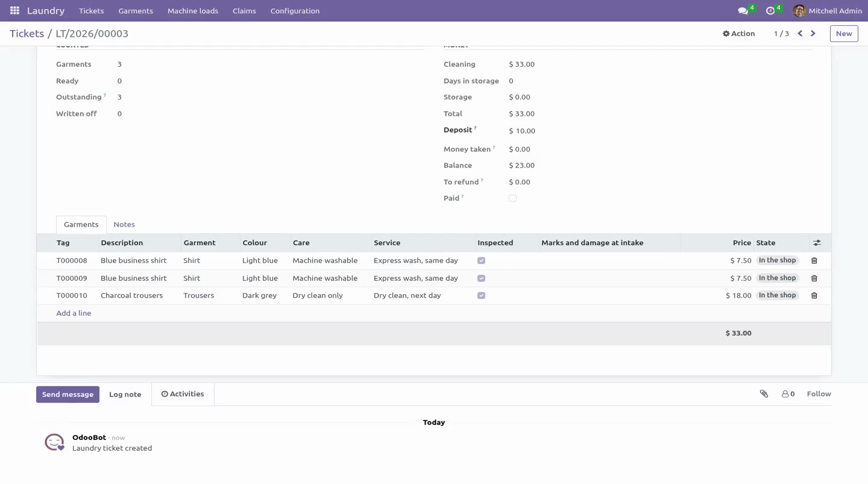
Task: Click Log note button
Action: (125, 395)
